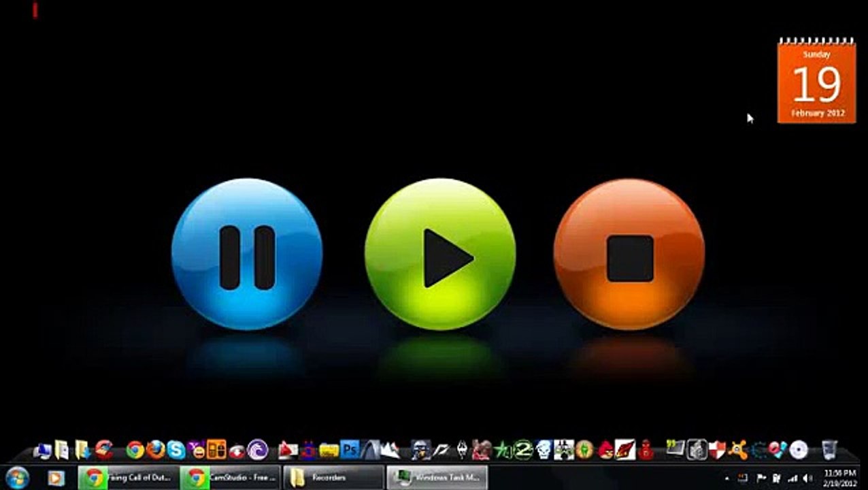
Task: Open Skype from the dock
Action: [176, 450]
